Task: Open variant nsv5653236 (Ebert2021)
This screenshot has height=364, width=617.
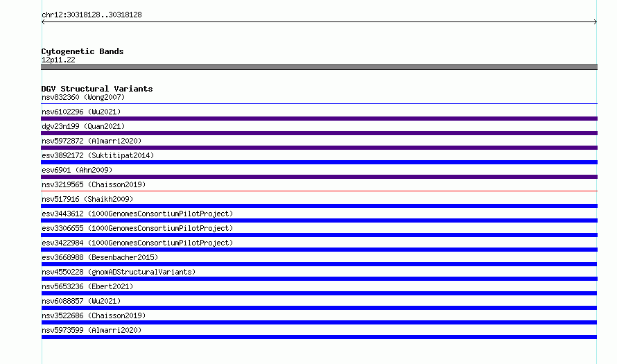Action: point(87,286)
